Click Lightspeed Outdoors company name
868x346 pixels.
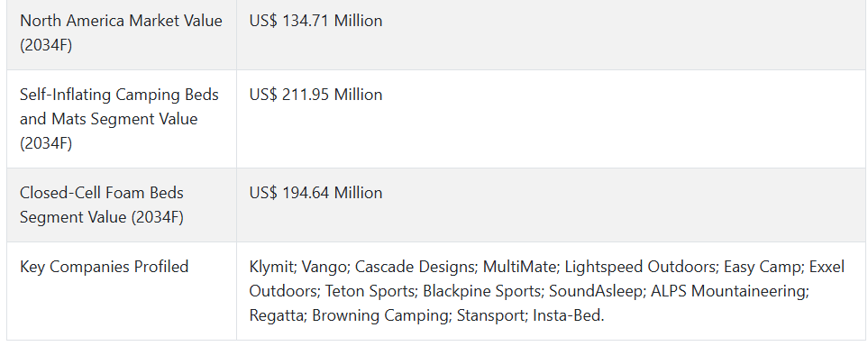pos(639,267)
